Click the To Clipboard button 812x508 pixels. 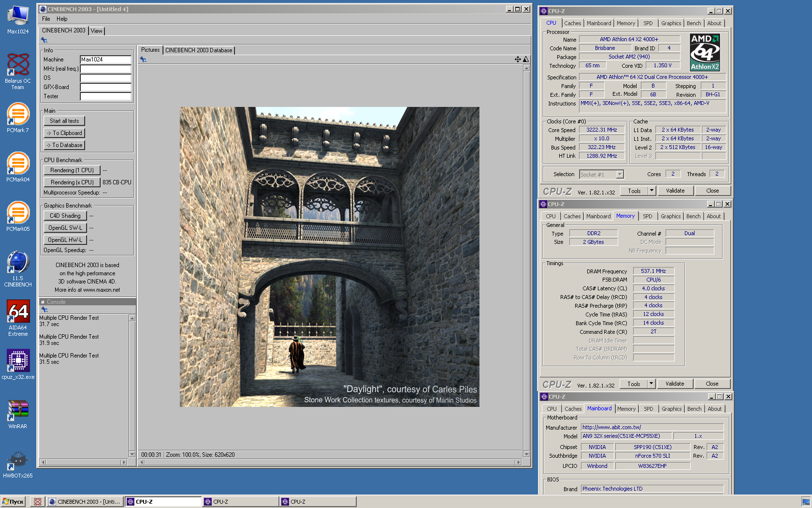[x=64, y=133]
